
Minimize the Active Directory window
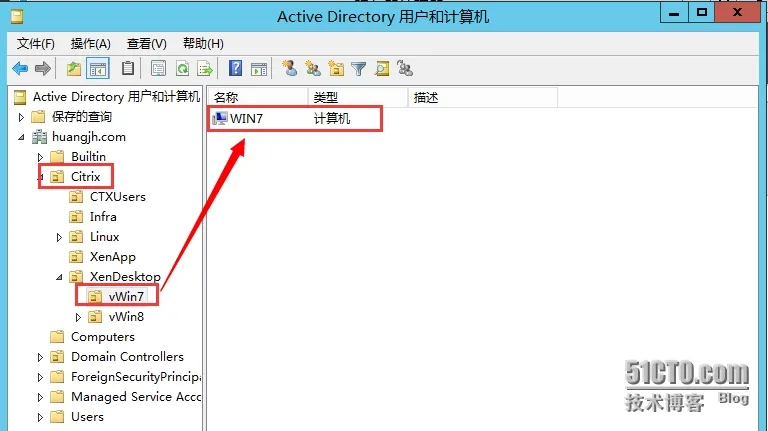pos(674,13)
